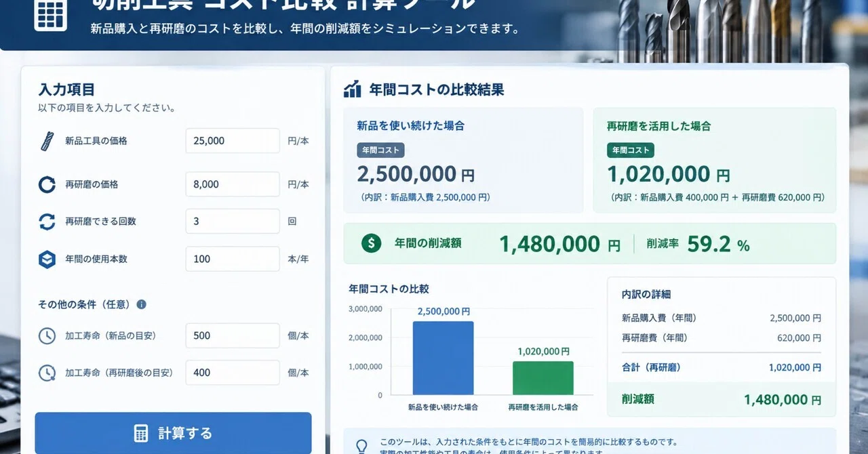The image size is (868, 454).
Task: Click the green 再研磨を活用した場合 chart bar
Action: click(x=542, y=378)
